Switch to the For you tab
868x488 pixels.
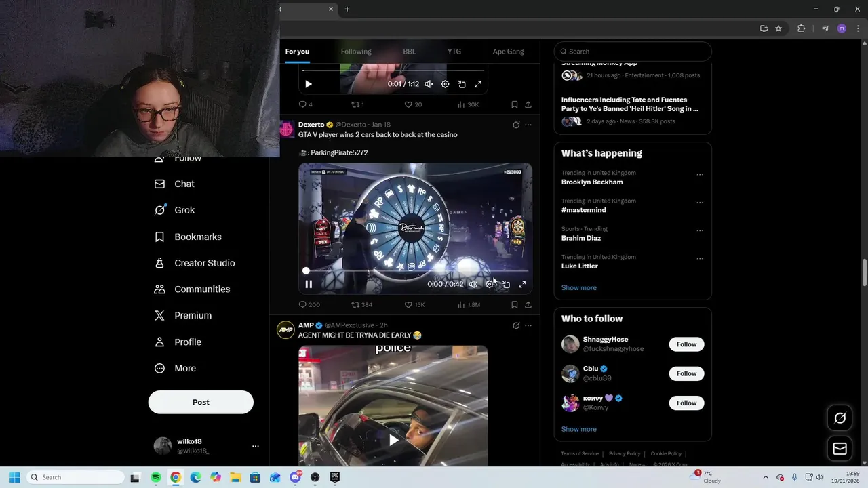(297, 52)
